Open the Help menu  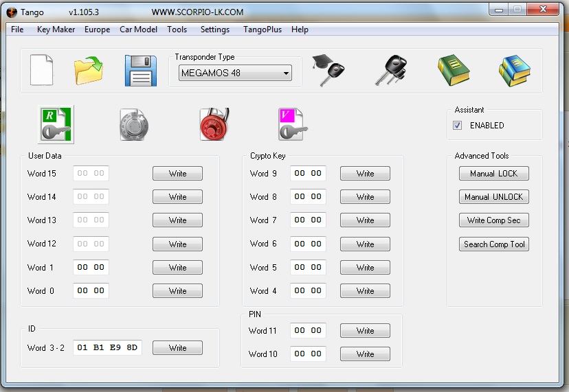coord(300,30)
